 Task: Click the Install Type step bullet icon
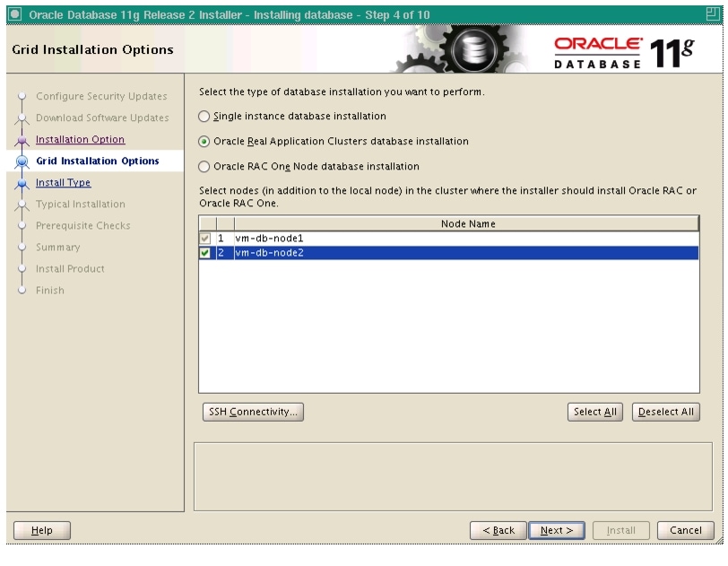click(x=22, y=183)
